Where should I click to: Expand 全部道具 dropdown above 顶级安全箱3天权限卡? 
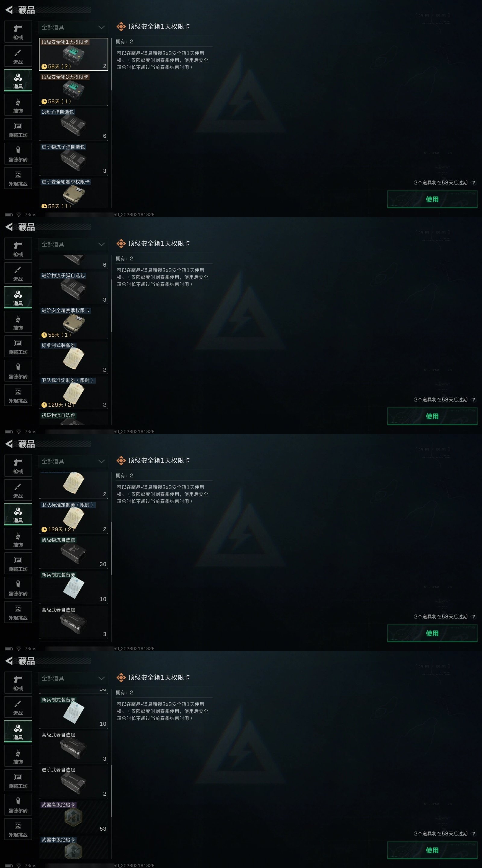74,27
